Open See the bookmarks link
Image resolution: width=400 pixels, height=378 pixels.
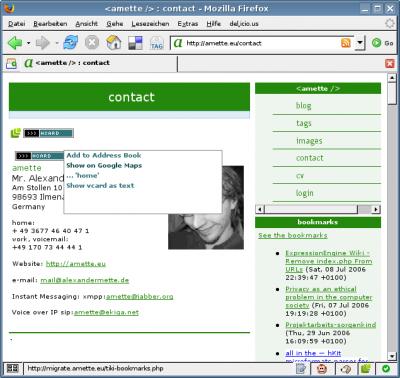pyautogui.click(x=293, y=235)
